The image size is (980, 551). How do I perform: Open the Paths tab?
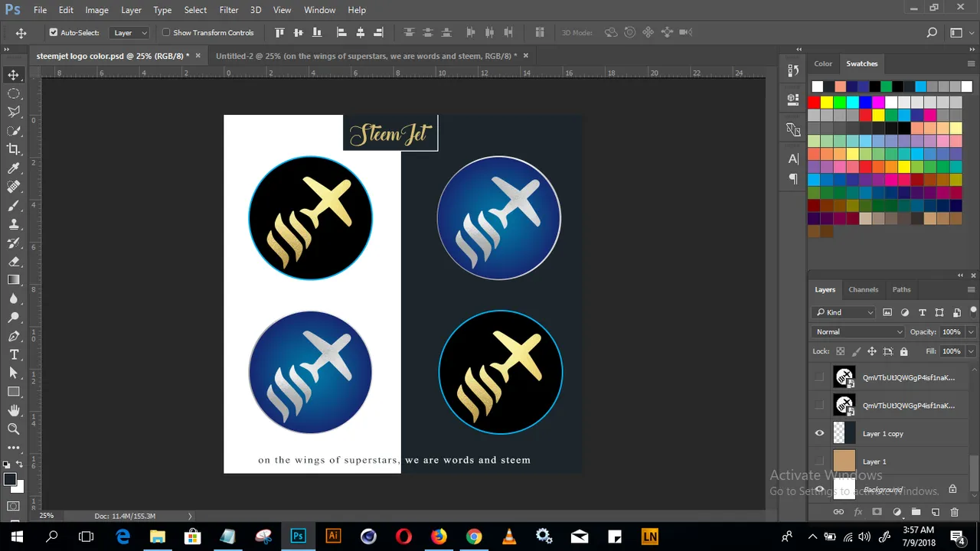[x=901, y=290]
